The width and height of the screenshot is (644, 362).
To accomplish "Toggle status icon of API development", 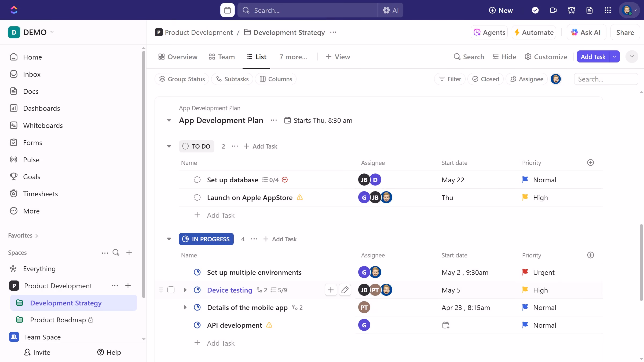I will tap(197, 325).
